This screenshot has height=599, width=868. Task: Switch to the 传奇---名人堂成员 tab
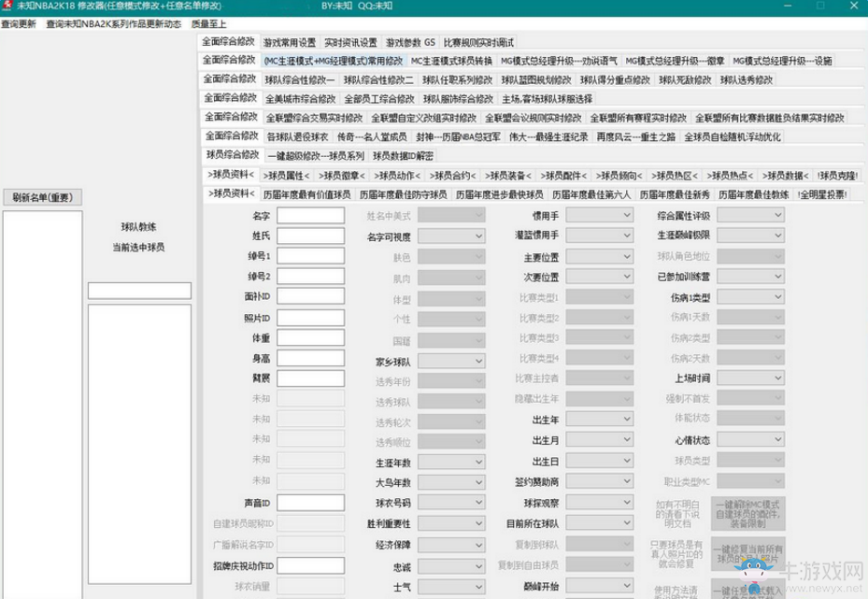pyautogui.click(x=372, y=136)
